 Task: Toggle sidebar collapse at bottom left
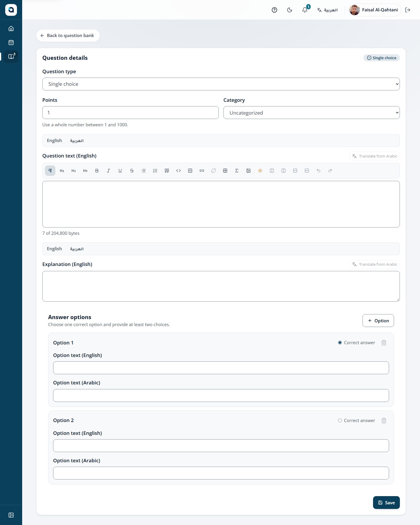pos(11,515)
